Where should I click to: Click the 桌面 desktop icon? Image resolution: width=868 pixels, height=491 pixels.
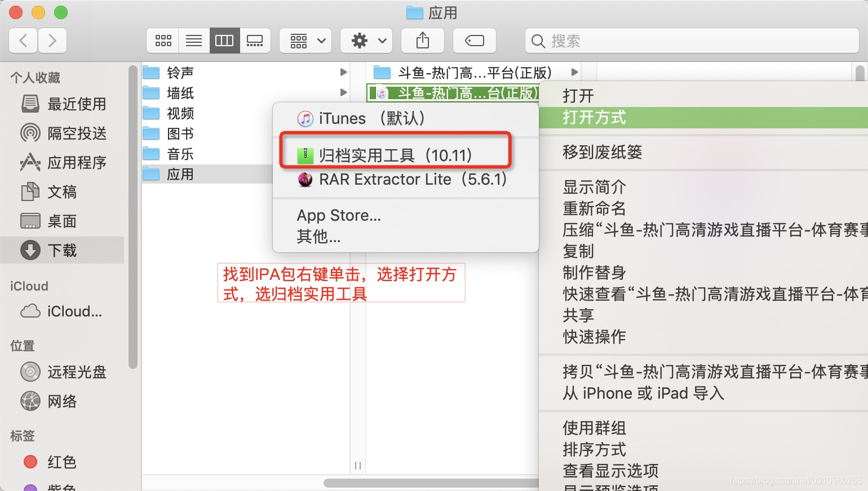click(x=30, y=221)
